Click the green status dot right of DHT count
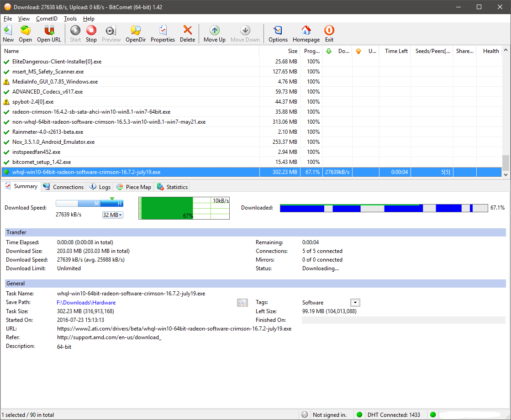 click(433, 415)
